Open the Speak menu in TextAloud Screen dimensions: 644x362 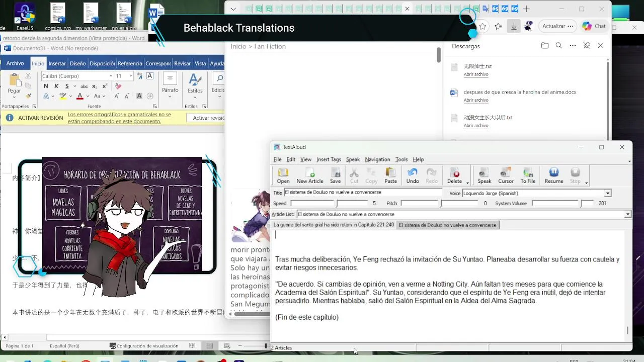pyautogui.click(x=353, y=159)
